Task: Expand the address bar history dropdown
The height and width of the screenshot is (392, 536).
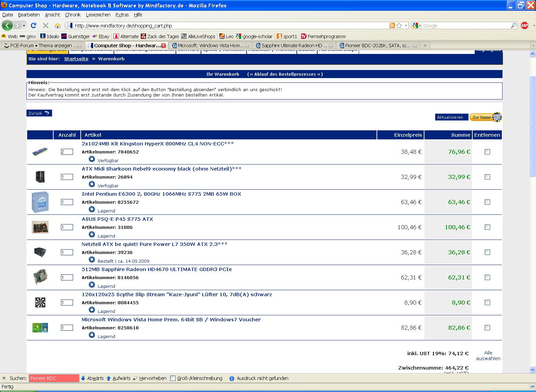Action: [x=406, y=25]
